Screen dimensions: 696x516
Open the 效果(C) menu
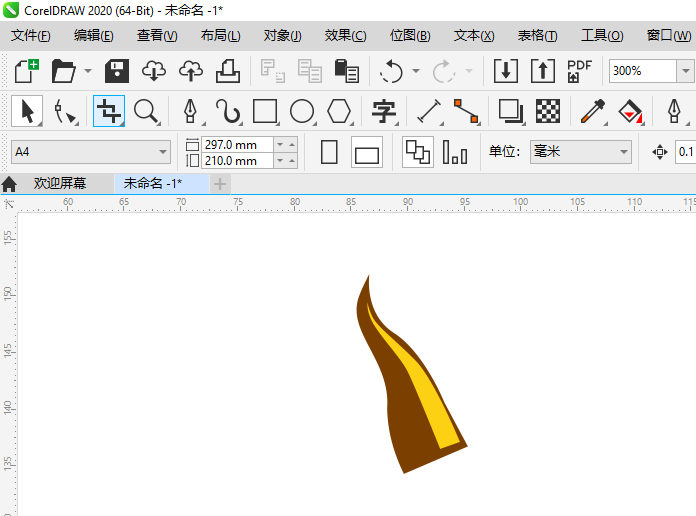pos(345,36)
